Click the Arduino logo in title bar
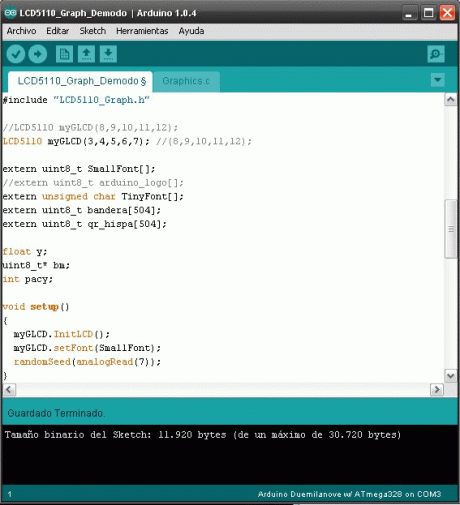This screenshot has height=505, width=460. pyautogui.click(x=10, y=13)
